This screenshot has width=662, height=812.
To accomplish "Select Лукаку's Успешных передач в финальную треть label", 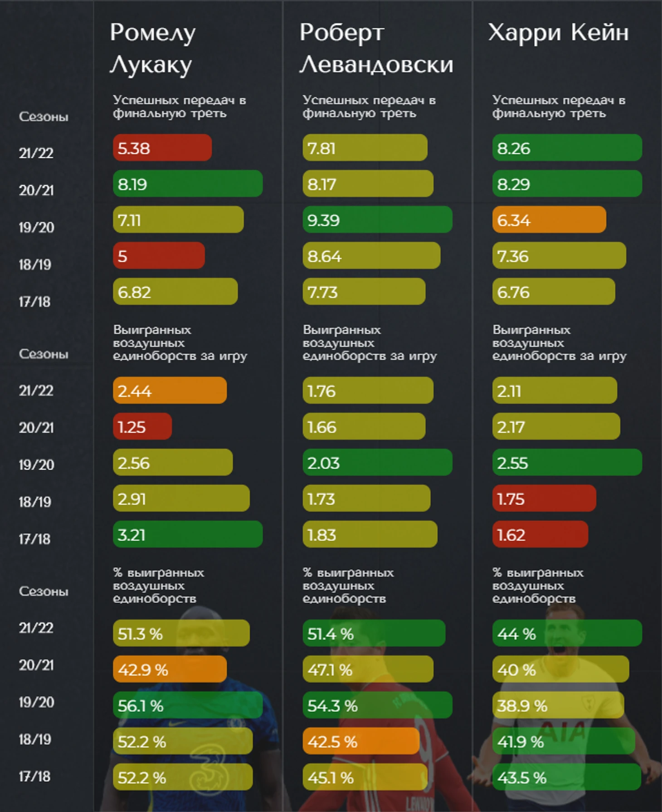I will [180, 107].
